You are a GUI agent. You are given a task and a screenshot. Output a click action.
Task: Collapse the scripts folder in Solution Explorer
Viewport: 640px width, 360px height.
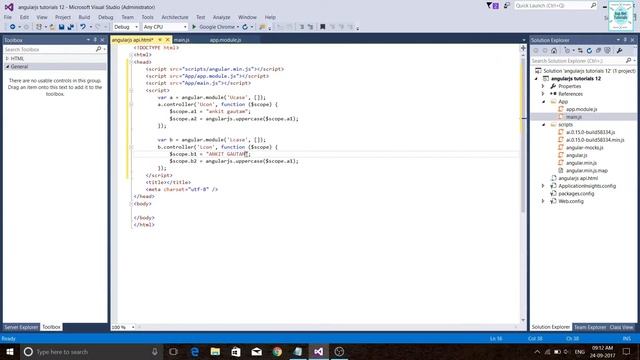[x=543, y=124]
